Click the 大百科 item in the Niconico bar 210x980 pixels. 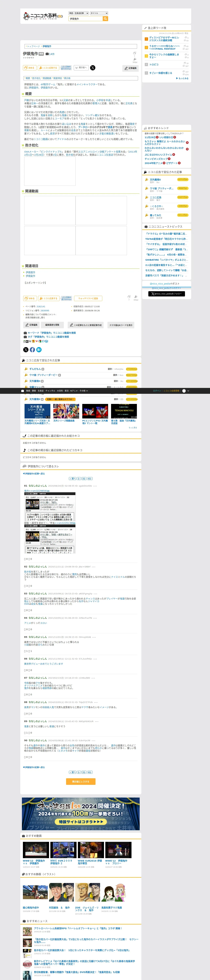tap(60, 391)
